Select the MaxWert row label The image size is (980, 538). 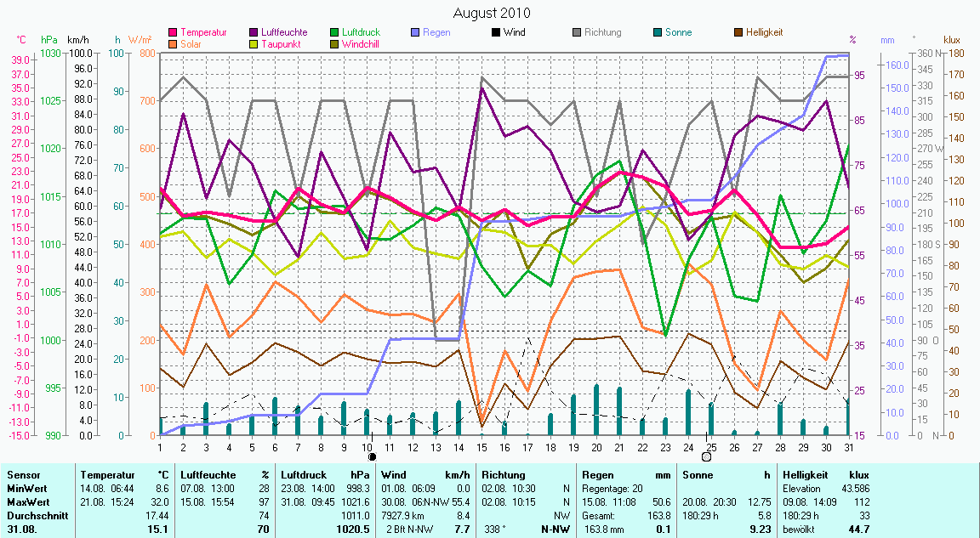pyautogui.click(x=27, y=502)
